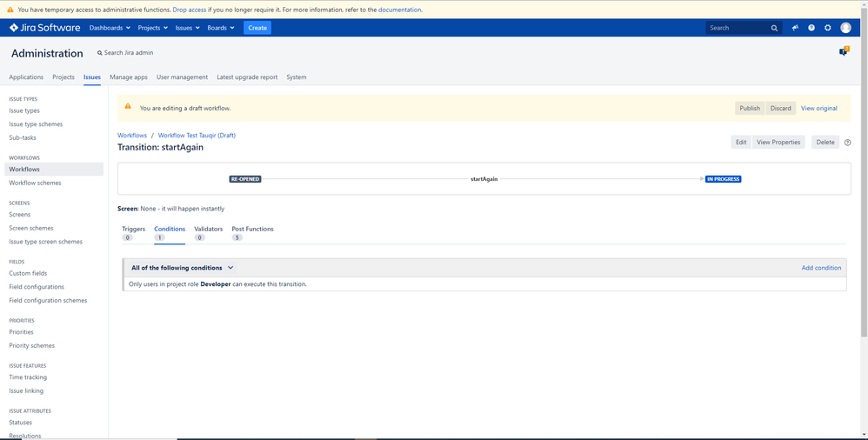Open Workflow schemes in sidebar
This screenshot has width=868, height=440.
pyautogui.click(x=35, y=183)
